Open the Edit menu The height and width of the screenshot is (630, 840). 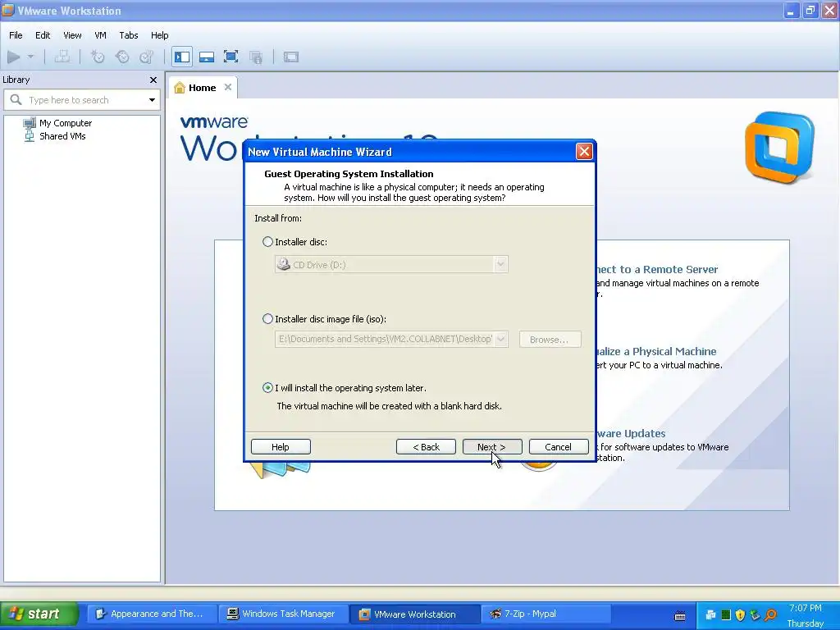(43, 35)
